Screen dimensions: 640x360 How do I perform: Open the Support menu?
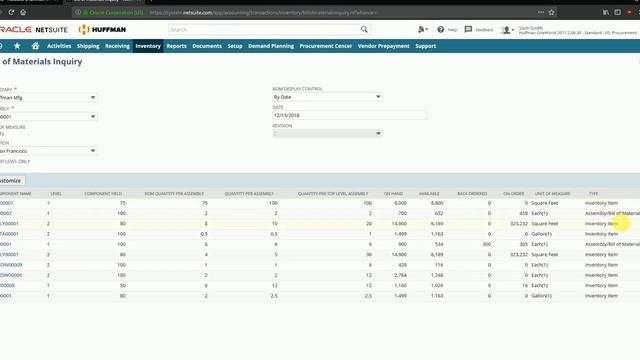tap(426, 46)
